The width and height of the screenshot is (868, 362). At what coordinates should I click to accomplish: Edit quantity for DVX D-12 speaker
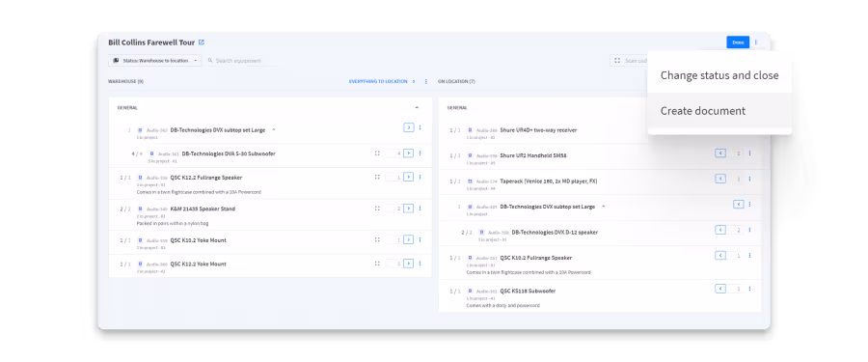(736, 230)
